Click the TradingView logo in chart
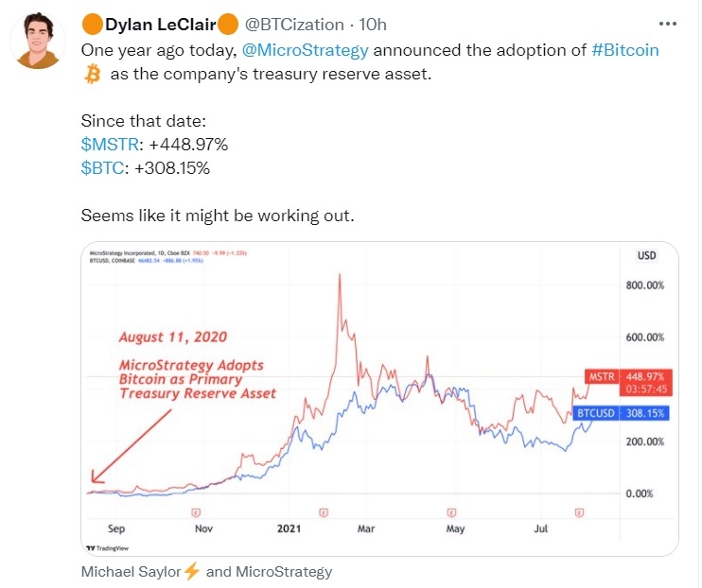 107,548
